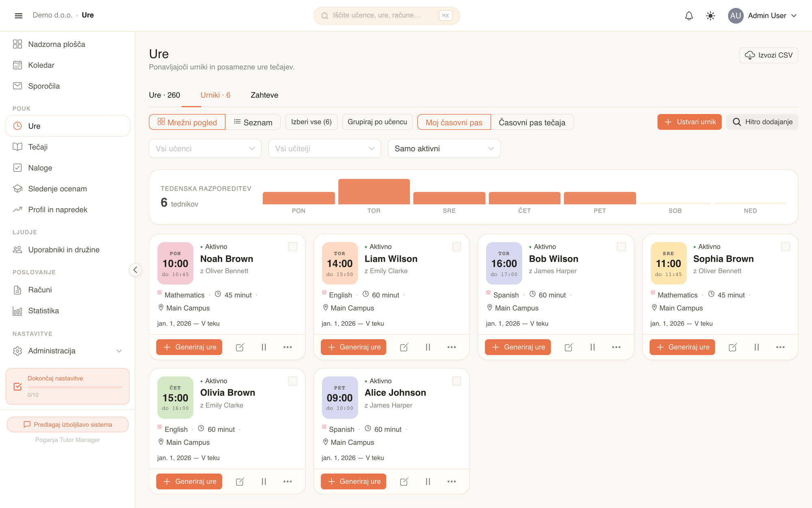The image size is (812, 508).
Task: Pause Alice Johnson's schedule
Action: pyautogui.click(x=428, y=482)
